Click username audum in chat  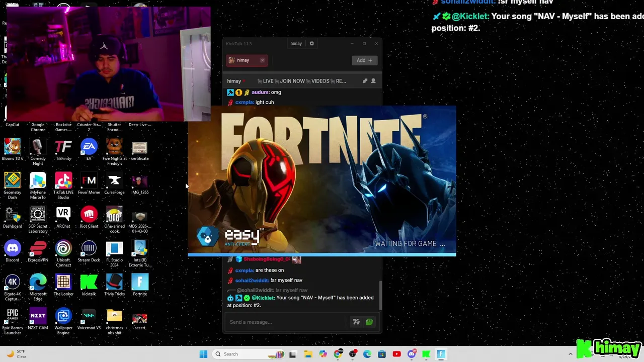[x=260, y=92]
